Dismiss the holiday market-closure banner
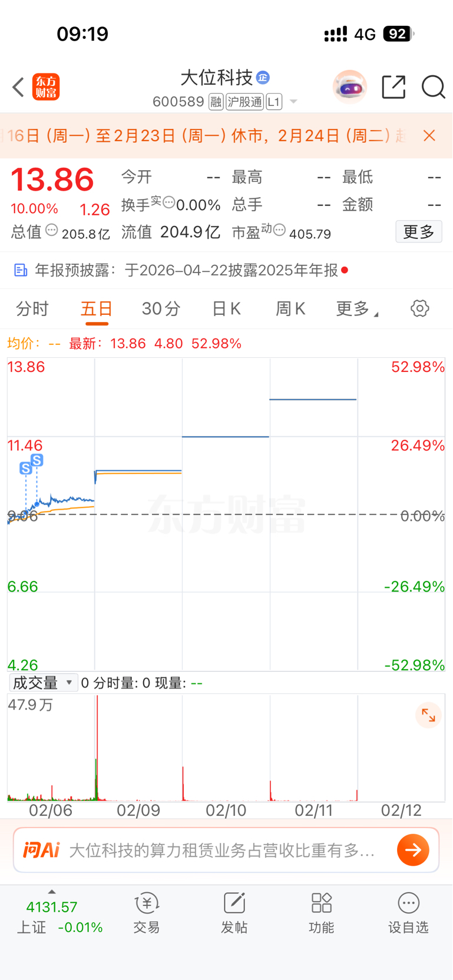 tap(429, 136)
